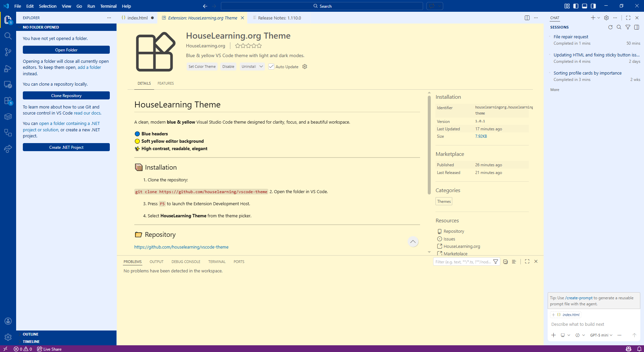This screenshot has width=644, height=352.
Task: Toggle Secondary Side Bar visibility
Action: pos(593,6)
